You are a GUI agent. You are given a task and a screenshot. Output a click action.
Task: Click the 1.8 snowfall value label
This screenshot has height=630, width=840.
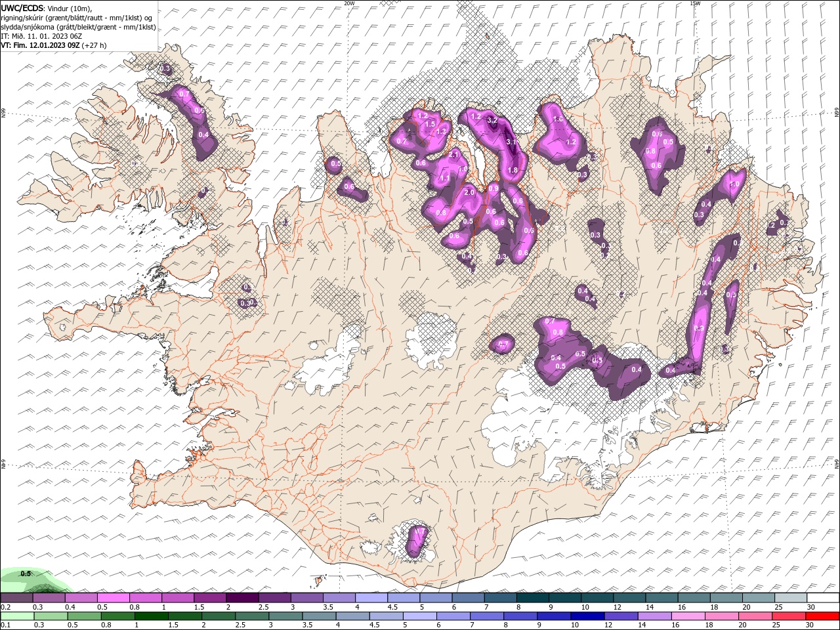[513, 170]
